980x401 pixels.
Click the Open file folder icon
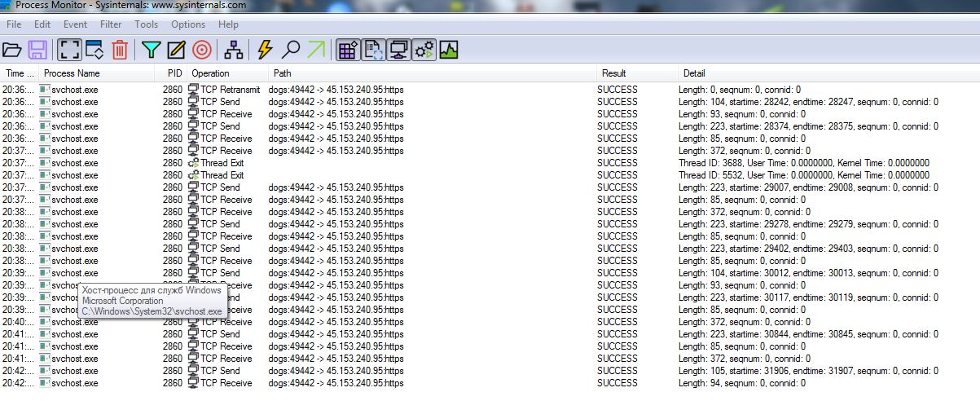tap(12, 50)
